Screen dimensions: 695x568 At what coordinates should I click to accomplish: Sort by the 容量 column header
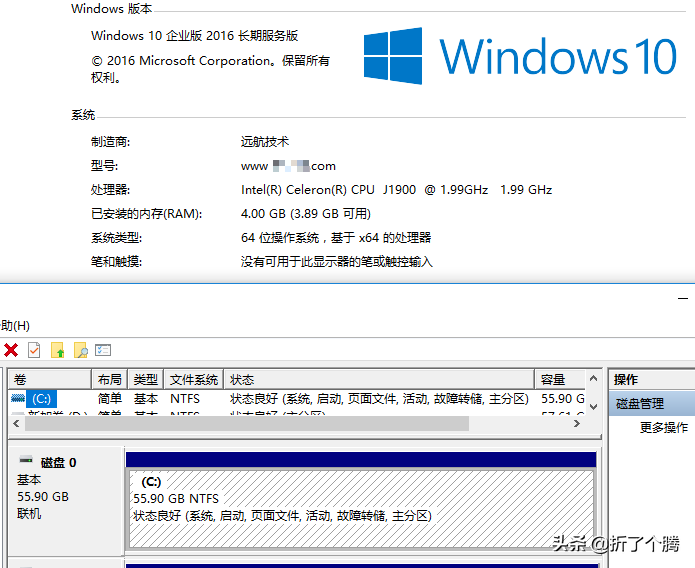tap(560, 380)
